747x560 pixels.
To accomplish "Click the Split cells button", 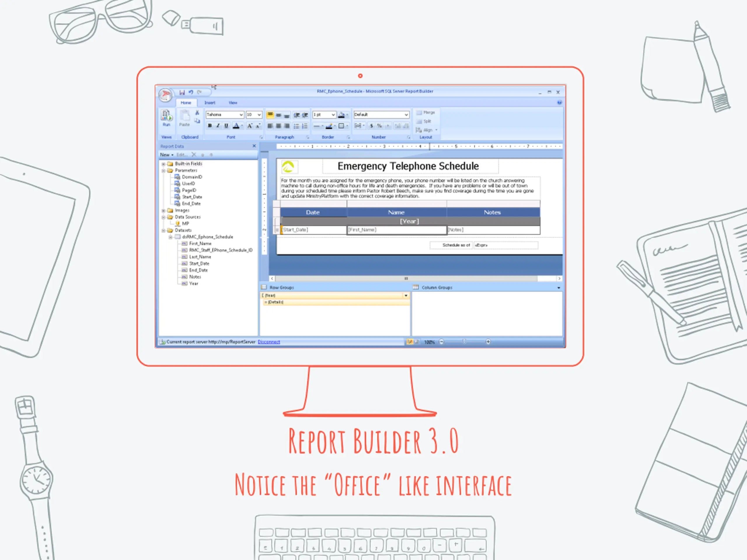I will (x=424, y=121).
